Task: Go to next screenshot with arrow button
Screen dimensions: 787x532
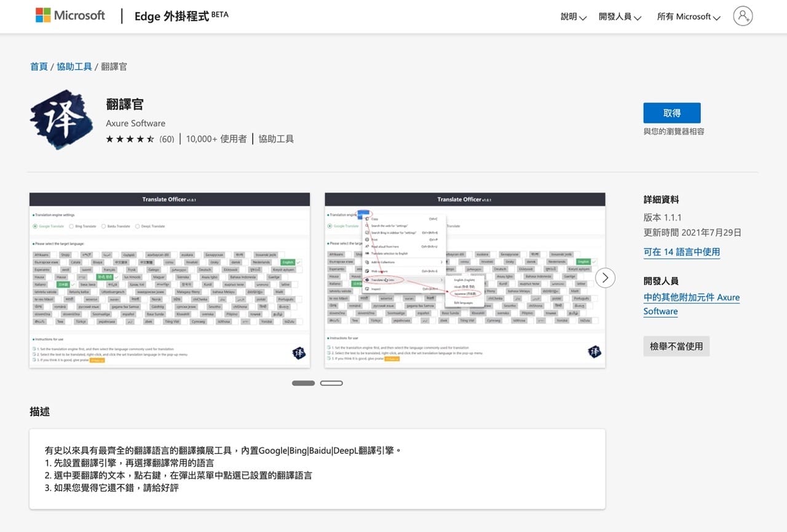Action: tap(605, 278)
